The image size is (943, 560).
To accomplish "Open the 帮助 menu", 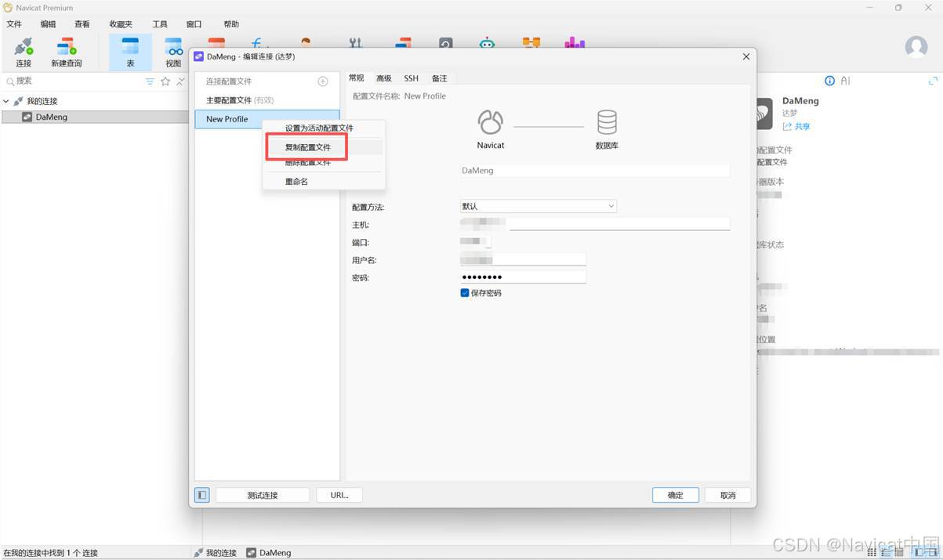I will click(231, 24).
